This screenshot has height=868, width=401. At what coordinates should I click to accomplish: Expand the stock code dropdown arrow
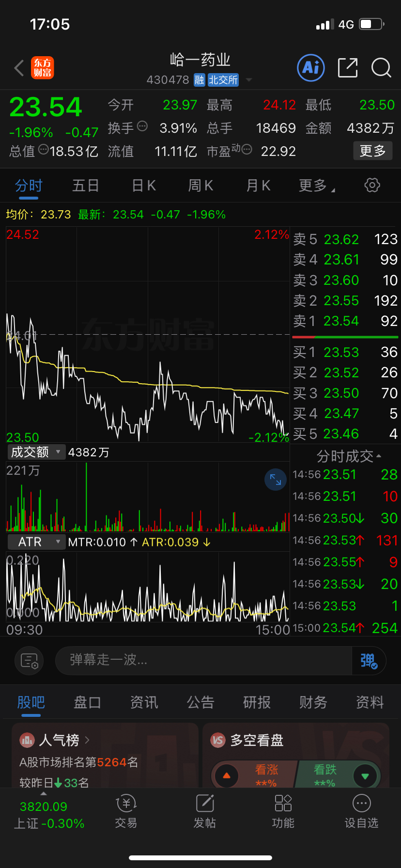[x=249, y=80]
